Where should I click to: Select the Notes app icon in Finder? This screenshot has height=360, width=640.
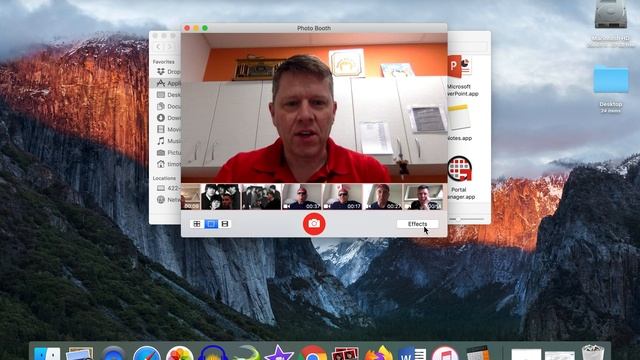click(459, 117)
